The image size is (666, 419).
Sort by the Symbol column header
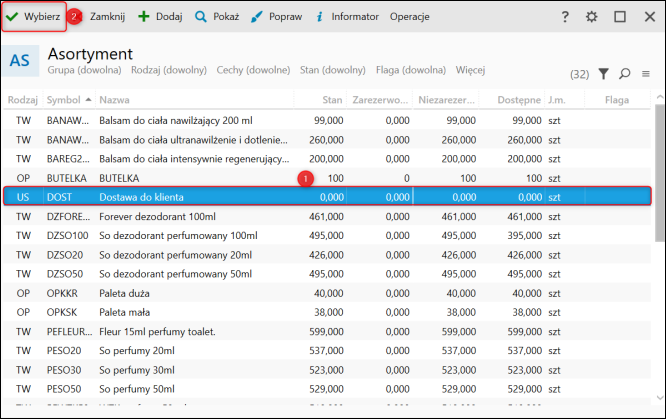[64, 100]
